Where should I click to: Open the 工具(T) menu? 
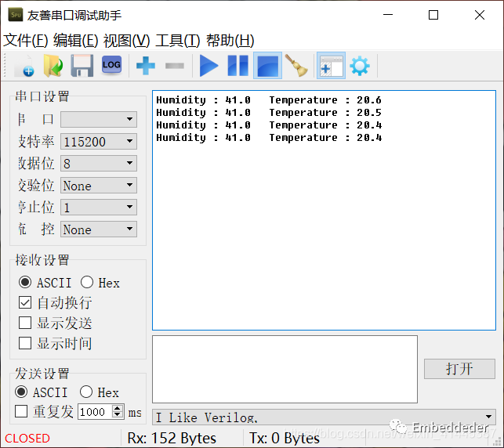(177, 41)
